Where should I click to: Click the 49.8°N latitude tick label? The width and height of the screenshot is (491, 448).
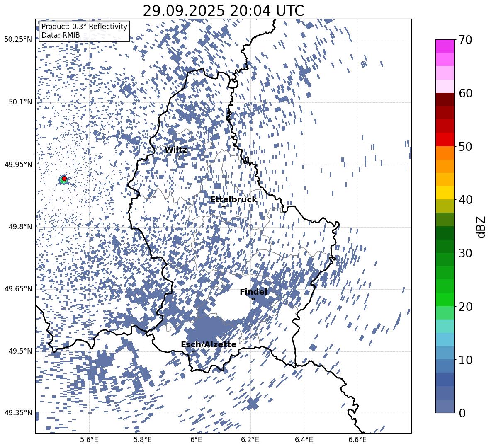pos(20,227)
